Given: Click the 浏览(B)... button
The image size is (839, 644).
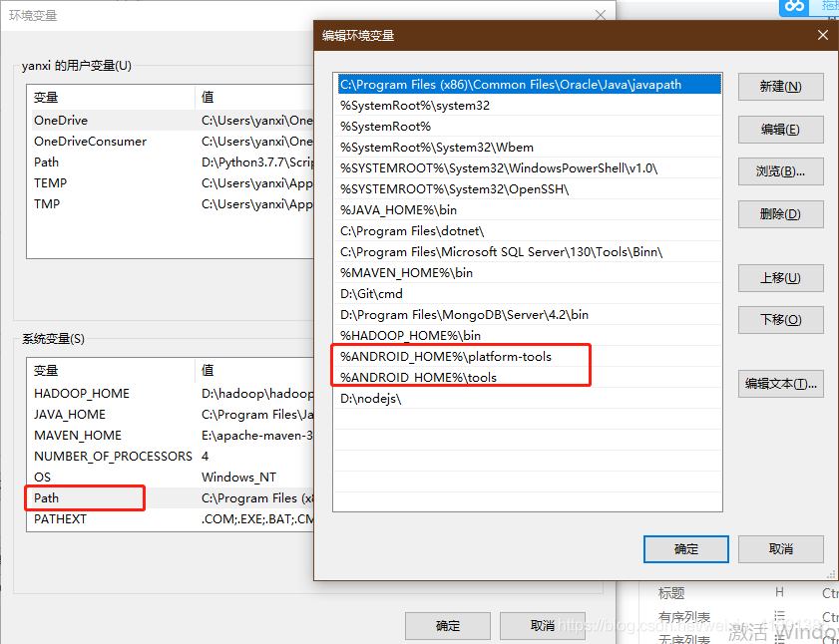Looking at the screenshot, I should (x=780, y=171).
